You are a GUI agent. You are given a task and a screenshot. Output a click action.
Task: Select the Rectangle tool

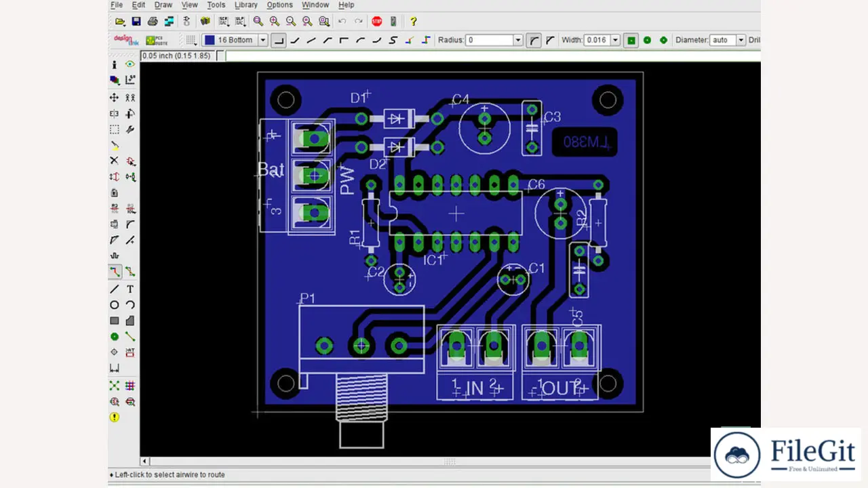[x=114, y=321]
